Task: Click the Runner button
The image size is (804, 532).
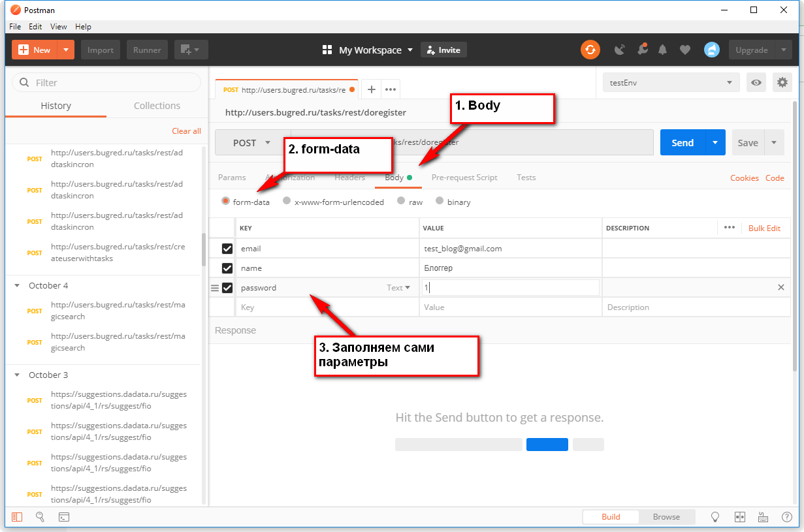Action: point(147,50)
